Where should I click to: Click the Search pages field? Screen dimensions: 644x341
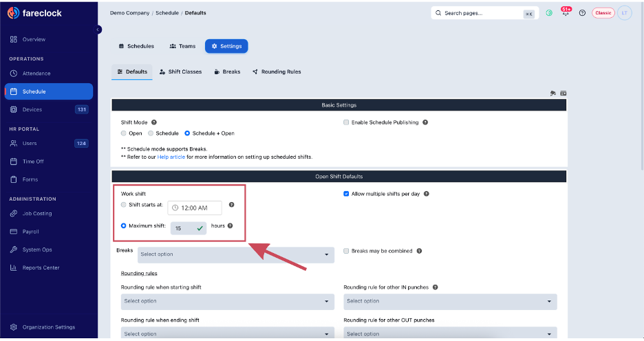[484, 13]
